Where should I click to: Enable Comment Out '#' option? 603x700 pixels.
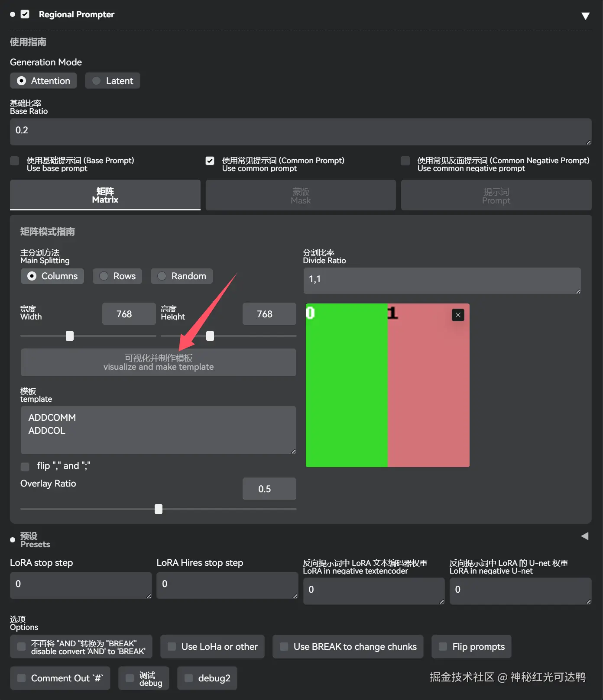coord(21,678)
